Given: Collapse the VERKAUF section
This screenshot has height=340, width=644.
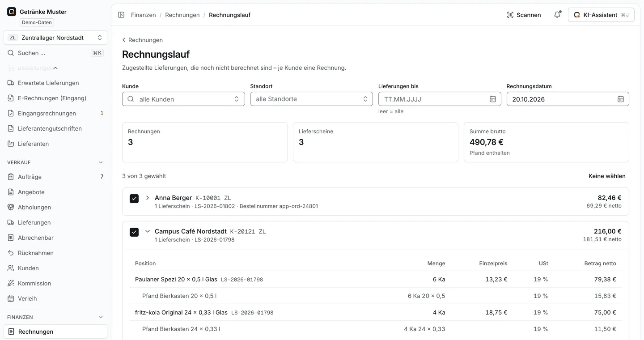Looking at the screenshot, I should pyautogui.click(x=101, y=162).
